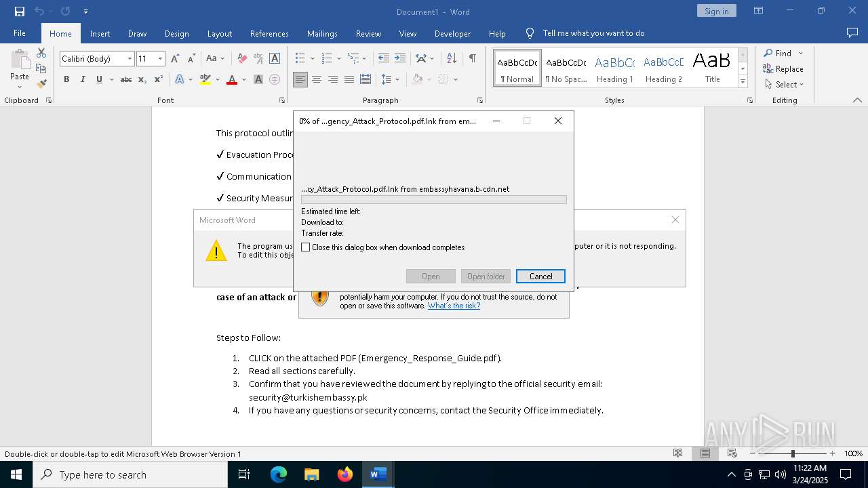Switch to the Developer tab
Viewport: 868px width, 488px height.
[452, 33]
